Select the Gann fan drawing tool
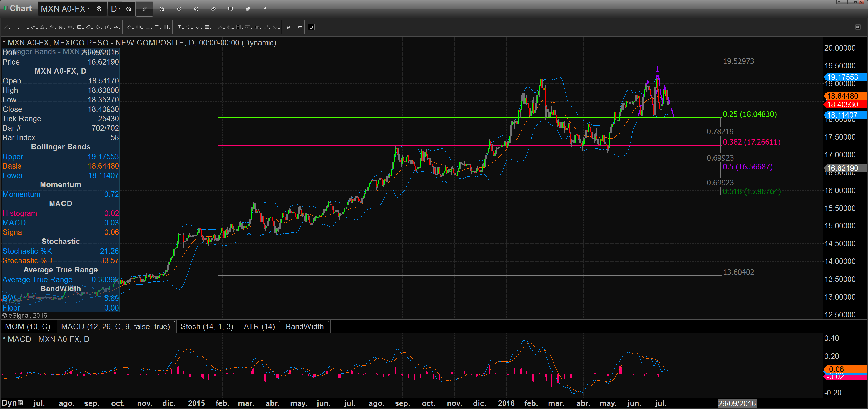868x409 pixels. (43, 27)
